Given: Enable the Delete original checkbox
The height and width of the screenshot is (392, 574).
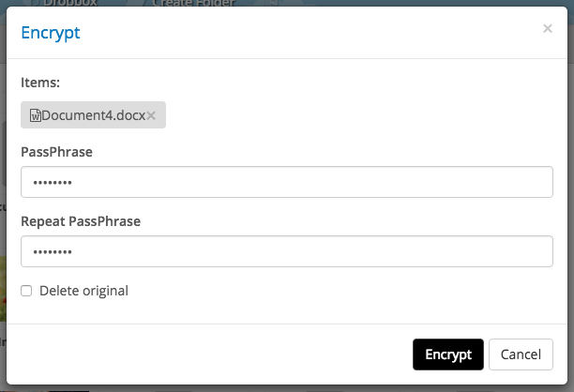Looking at the screenshot, I should click(27, 291).
